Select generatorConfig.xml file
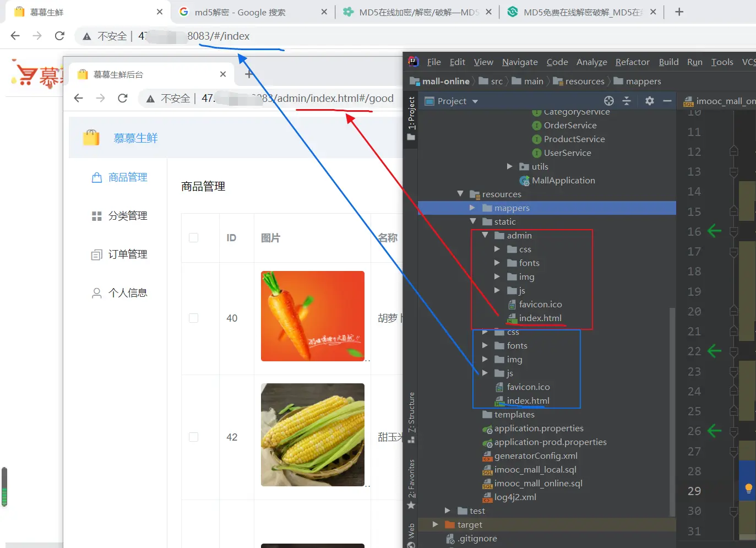This screenshot has width=756, height=548. 536,456
